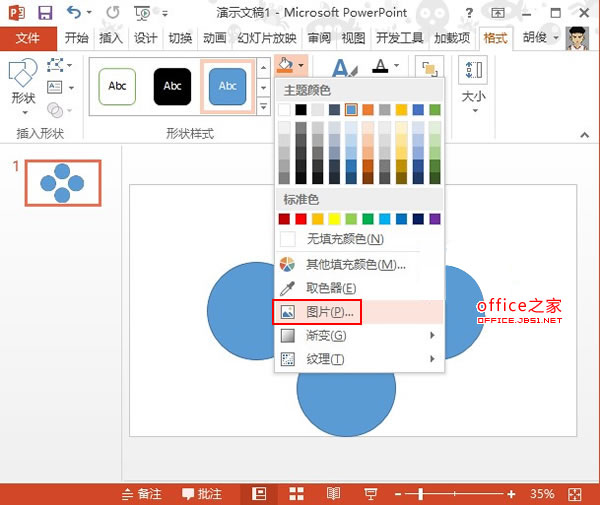Image resolution: width=600 pixels, height=505 pixels.
Task: Select No Fill (无填充颜色) option
Action: point(359,239)
